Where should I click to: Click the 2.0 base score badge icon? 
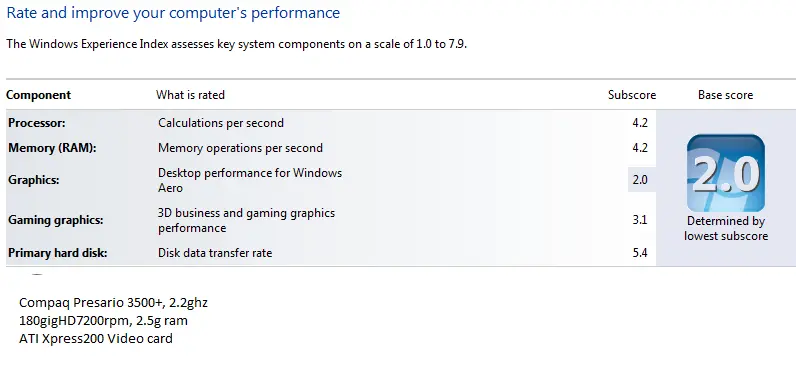tap(725, 173)
